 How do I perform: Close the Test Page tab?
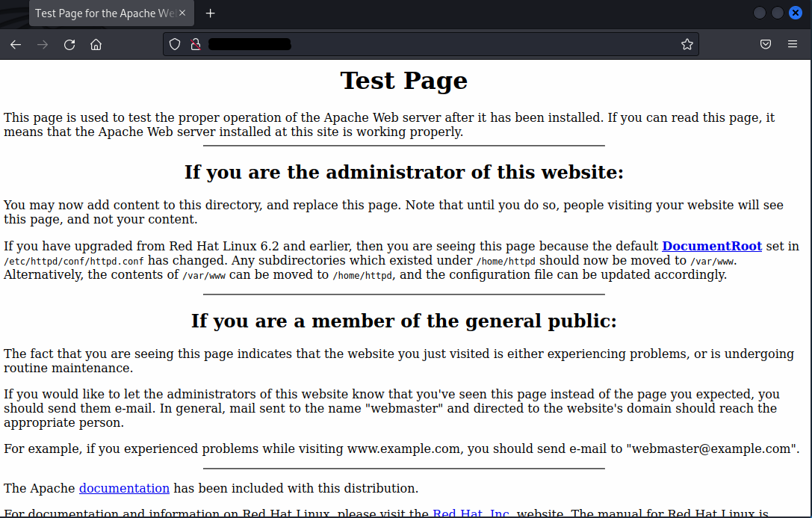(183, 13)
